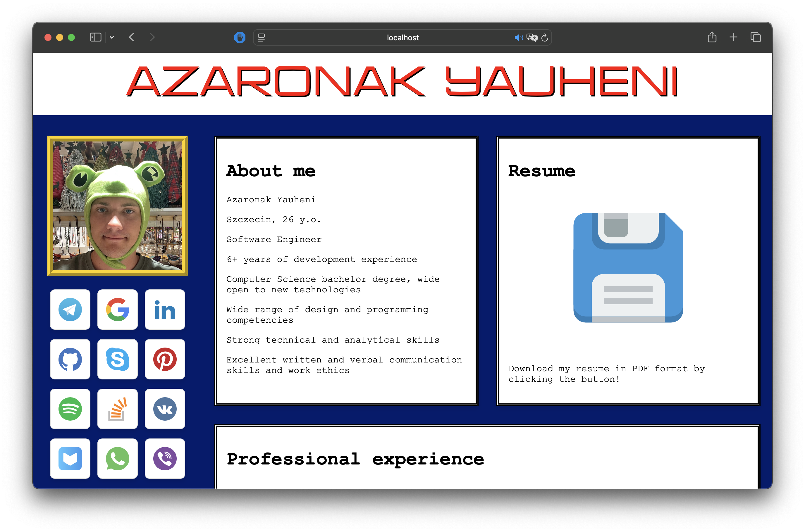Screen dimensions: 805x532
Task: Open the Stack Overflow icon
Action: click(118, 409)
